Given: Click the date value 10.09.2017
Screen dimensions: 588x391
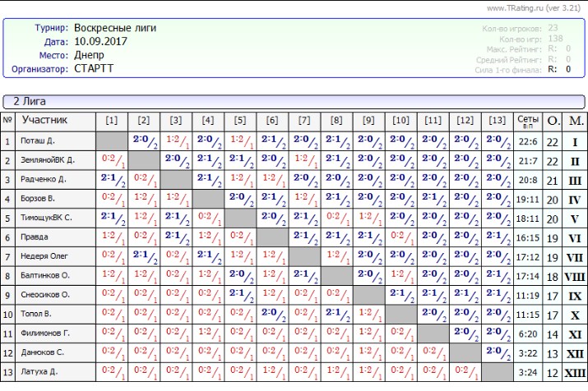Looking at the screenshot, I should tap(103, 41).
